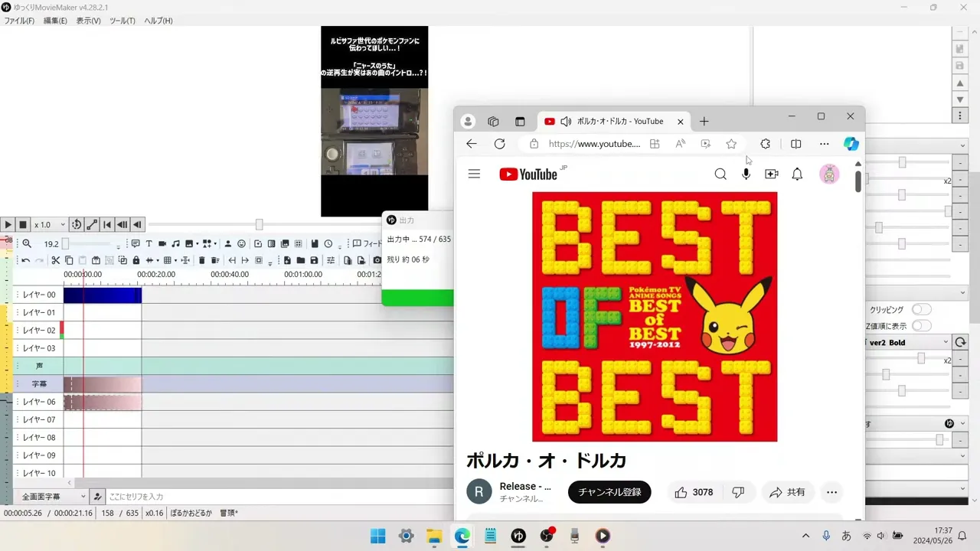The width and height of the screenshot is (980, 551).
Task: Click the 共有 share button
Action: click(x=787, y=492)
